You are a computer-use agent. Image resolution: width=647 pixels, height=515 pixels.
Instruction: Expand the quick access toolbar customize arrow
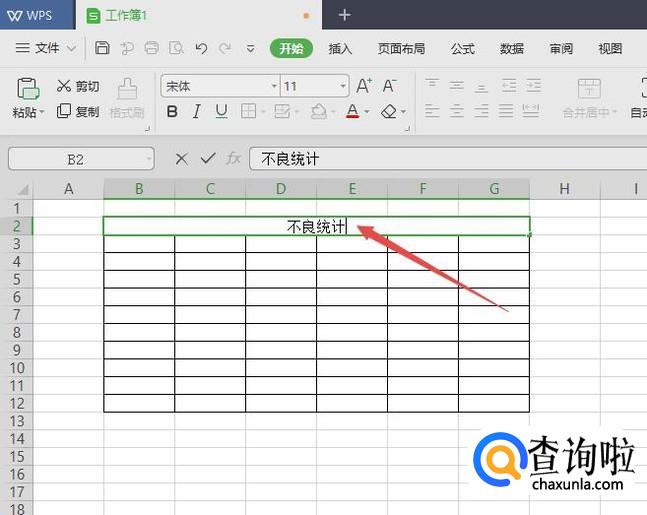250,49
